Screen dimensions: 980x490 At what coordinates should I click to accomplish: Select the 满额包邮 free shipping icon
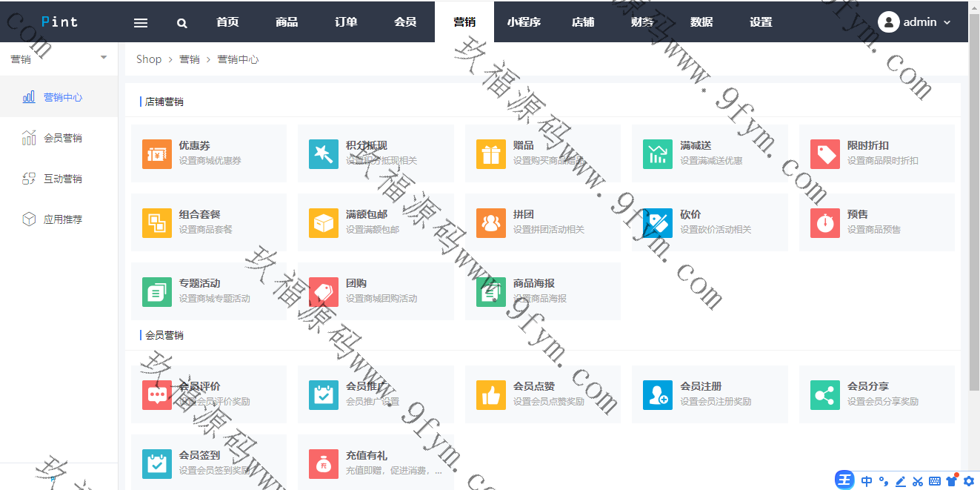(x=324, y=223)
